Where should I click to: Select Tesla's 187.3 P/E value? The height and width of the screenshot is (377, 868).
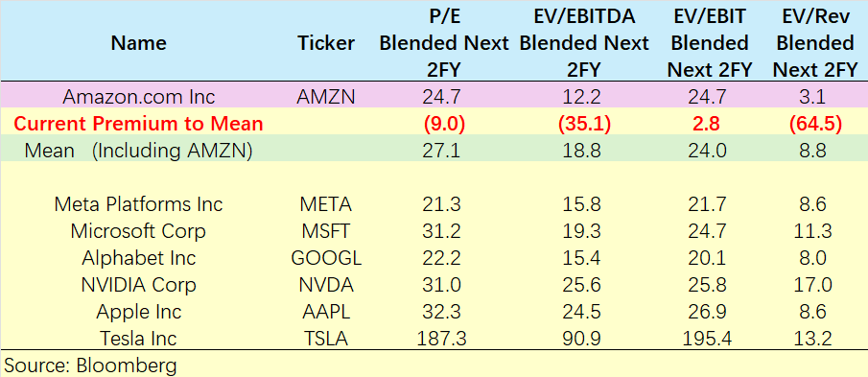(444, 338)
